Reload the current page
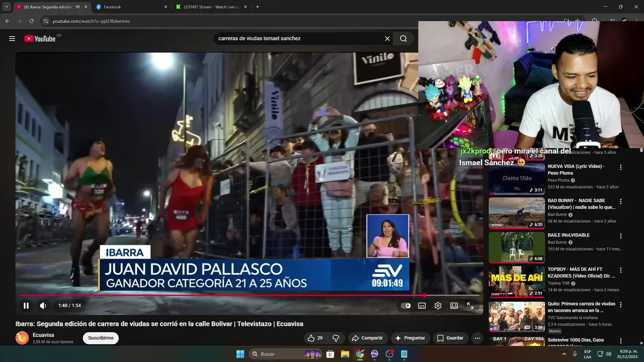Viewport: 644px width, 362px height. coord(31,21)
